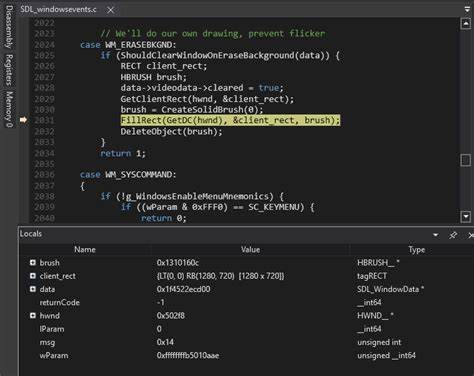The height and width of the screenshot is (376, 474).
Task: Click the msg value 0x14
Action: click(x=165, y=342)
